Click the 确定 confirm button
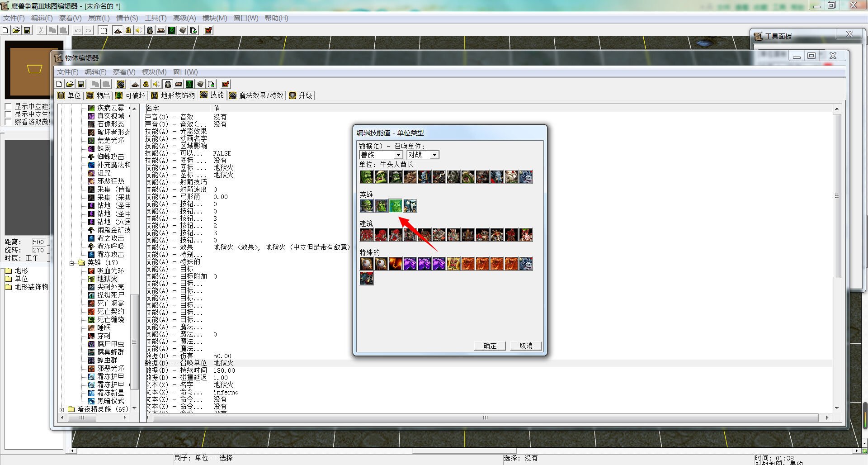The width and height of the screenshot is (868, 465). point(490,346)
